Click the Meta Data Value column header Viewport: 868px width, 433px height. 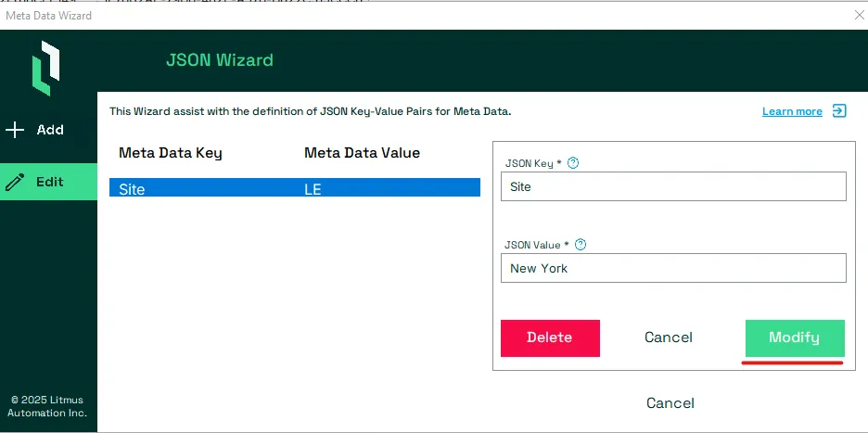click(x=362, y=153)
